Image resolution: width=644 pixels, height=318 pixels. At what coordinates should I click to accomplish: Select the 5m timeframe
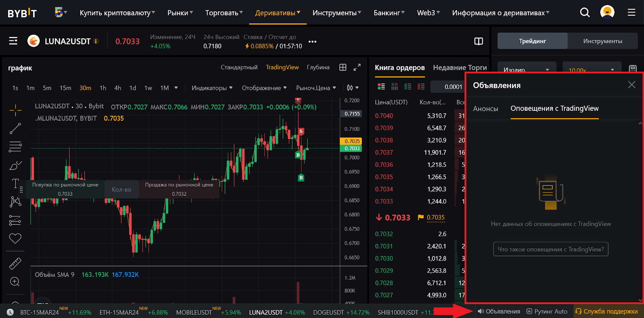click(x=47, y=88)
